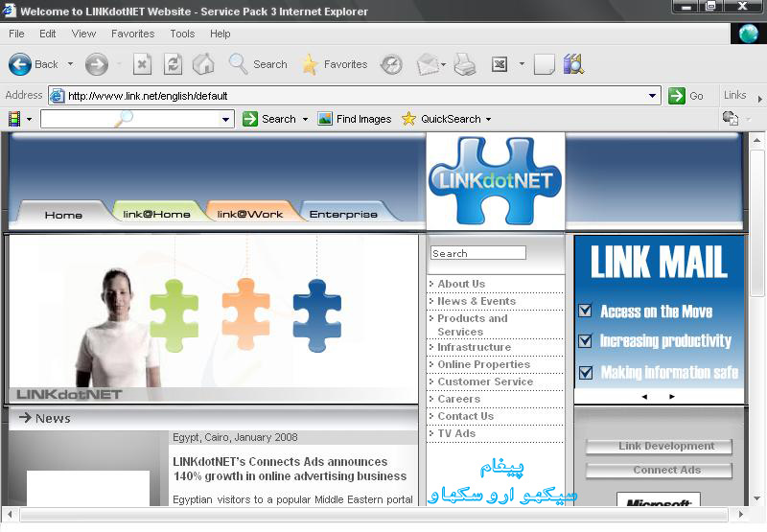Image resolution: width=767 pixels, height=532 pixels.
Task: Toggle the Making information safe checkbox
Action: click(x=586, y=373)
